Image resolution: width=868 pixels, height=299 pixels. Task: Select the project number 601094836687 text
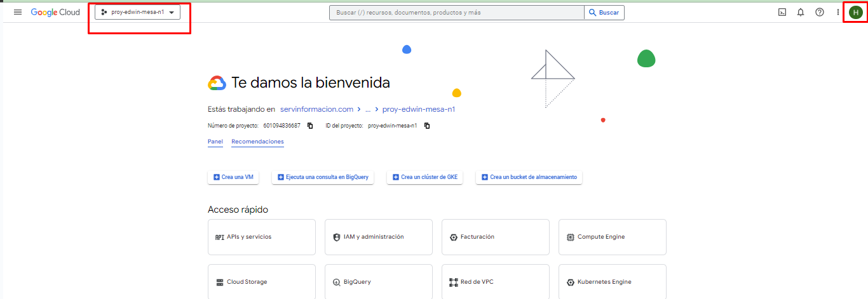(x=281, y=126)
